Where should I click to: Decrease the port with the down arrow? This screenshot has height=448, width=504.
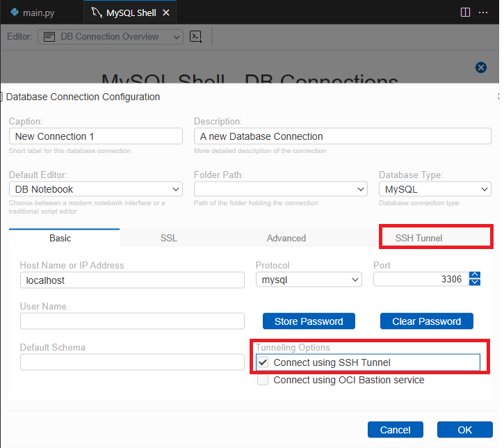tap(475, 282)
